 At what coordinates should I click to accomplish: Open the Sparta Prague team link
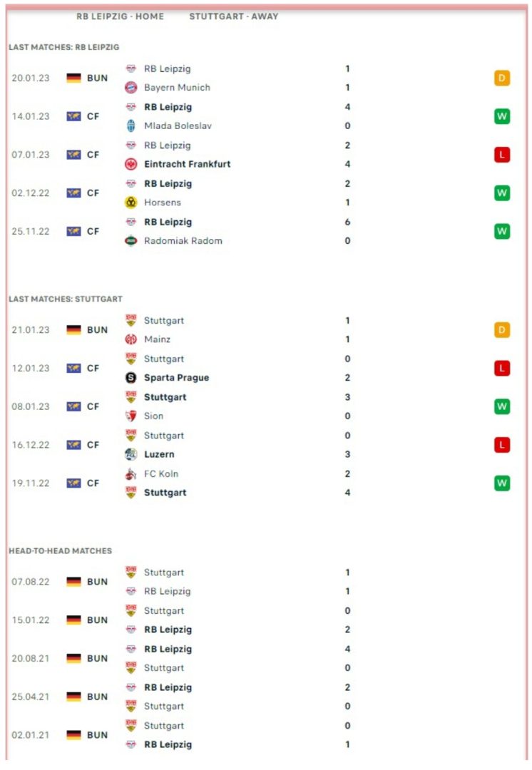pyautogui.click(x=176, y=378)
